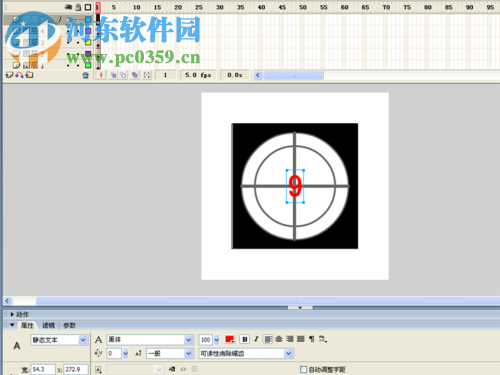The height and width of the screenshot is (375, 500).
Task: Click the timeline horizontal scrollbar thumb
Action: pyautogui.click(x=294, y=75)
